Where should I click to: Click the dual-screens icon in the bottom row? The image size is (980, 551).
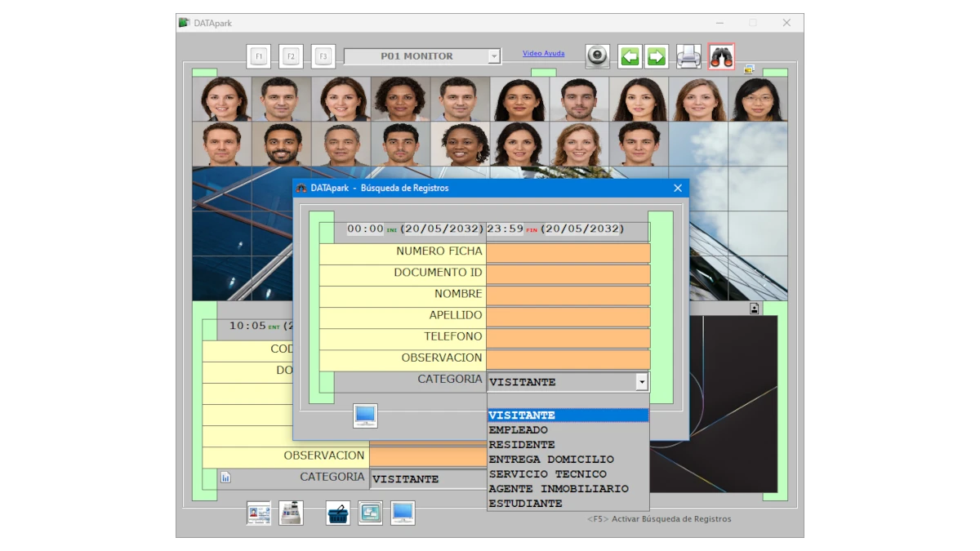coord(370,513)
